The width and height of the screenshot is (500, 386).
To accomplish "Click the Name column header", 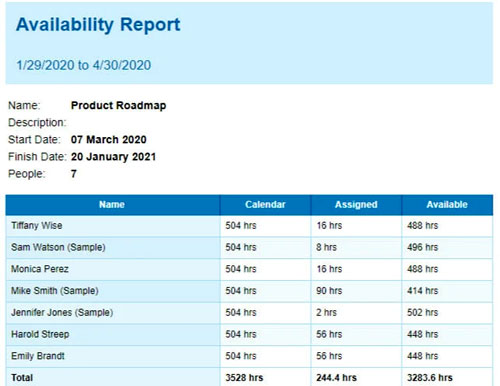I will click(x=112, y=205).
